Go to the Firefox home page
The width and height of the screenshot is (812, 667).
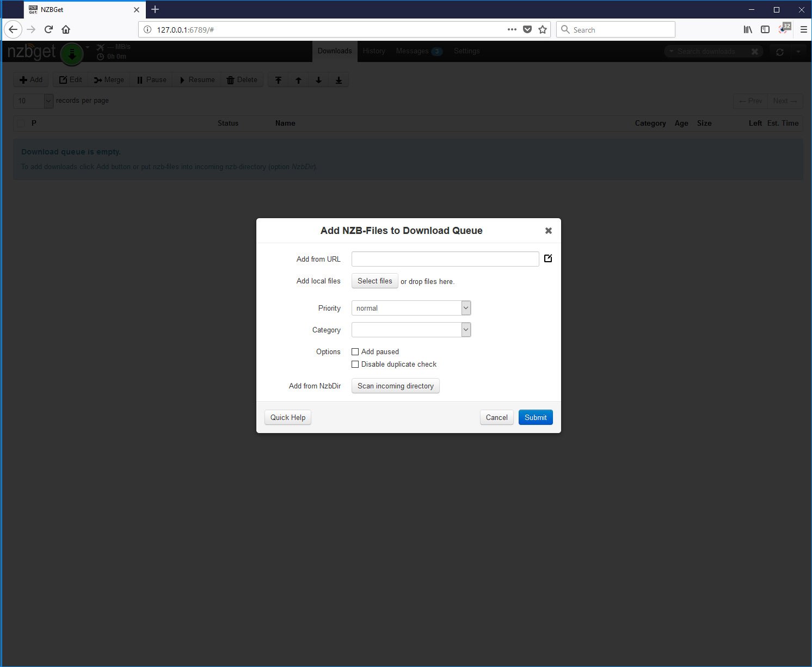(66, 29)
